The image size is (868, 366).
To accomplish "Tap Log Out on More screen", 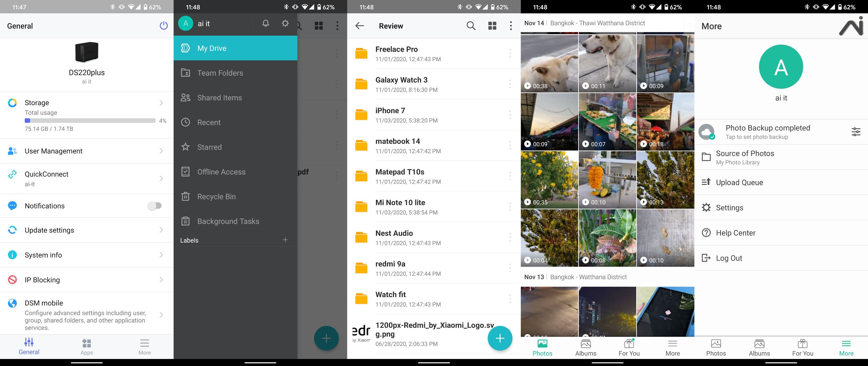I will tap(781, 258).
